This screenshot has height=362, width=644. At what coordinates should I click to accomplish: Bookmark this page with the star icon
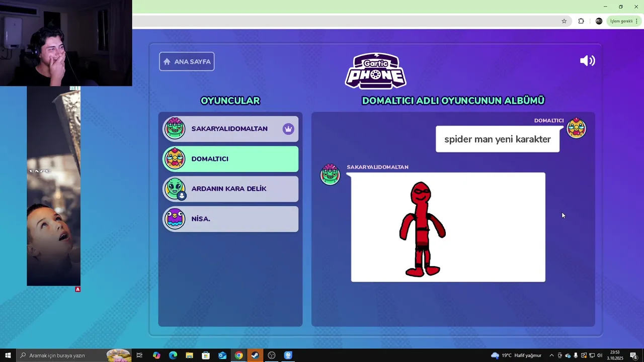[564, 21]
